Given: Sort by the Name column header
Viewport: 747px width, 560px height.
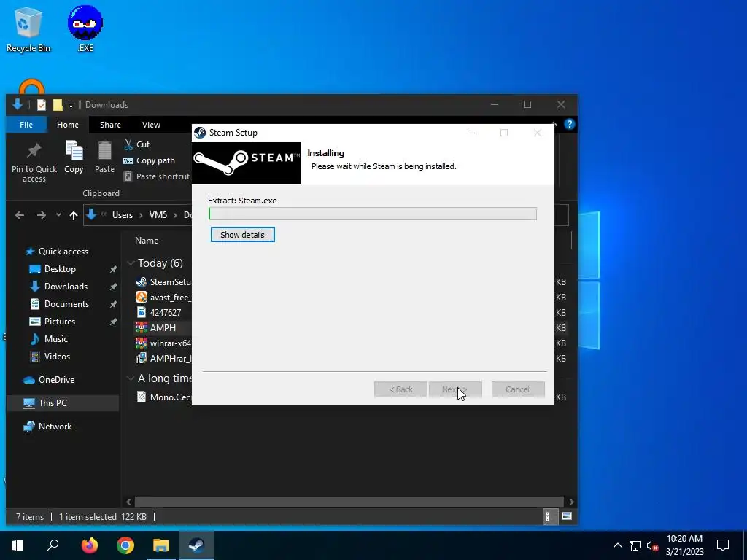Looking at the screenshot, I should tap(146, 241).
